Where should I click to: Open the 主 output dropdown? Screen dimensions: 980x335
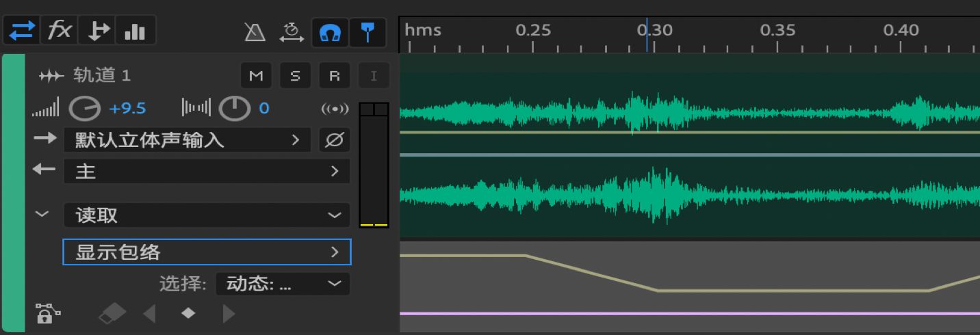pyautogui.click(x=207, y=171)
